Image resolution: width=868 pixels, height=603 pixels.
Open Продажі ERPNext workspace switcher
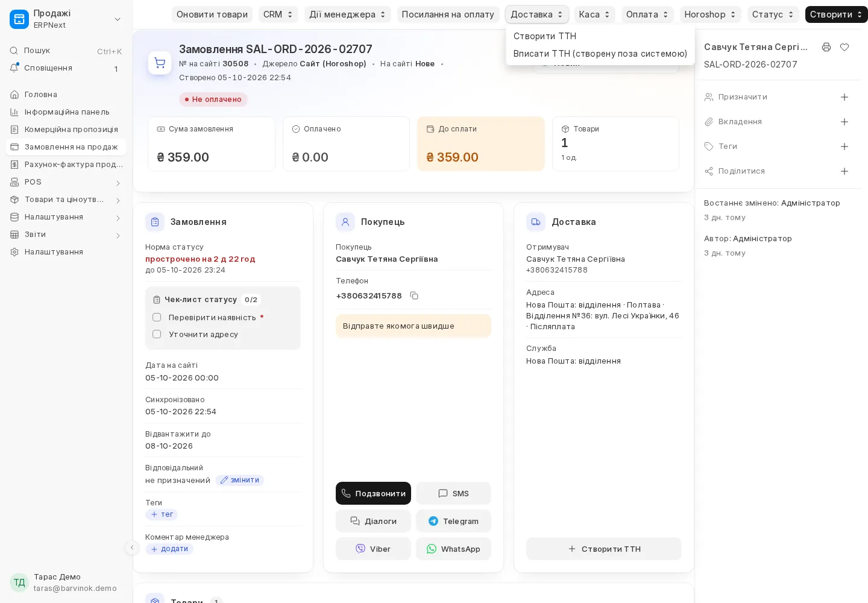[66, 19]
